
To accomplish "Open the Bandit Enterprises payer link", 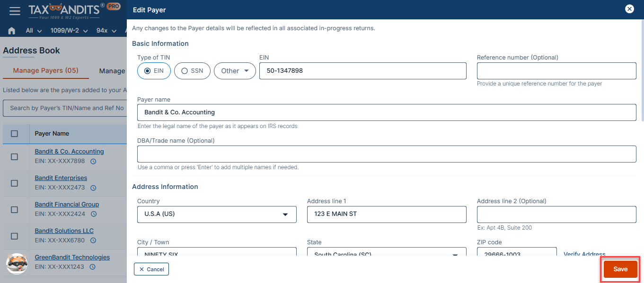I will click(x=61, y=178).
